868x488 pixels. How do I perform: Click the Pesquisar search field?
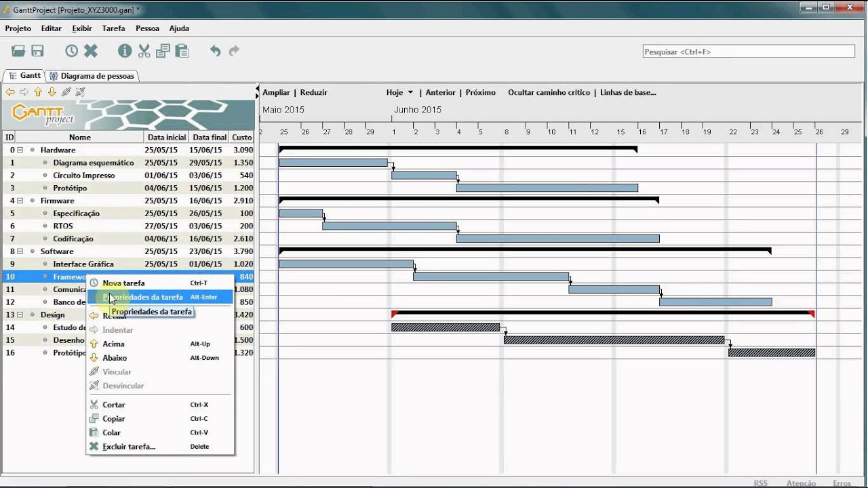click(x=749, y=52)
